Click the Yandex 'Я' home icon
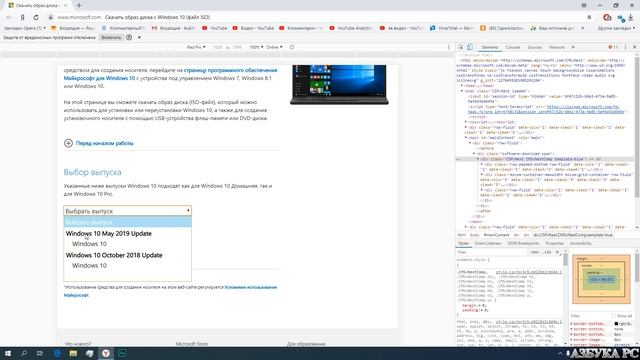The width and height of the screenshot is (640, 360). (x=22, y=17)
